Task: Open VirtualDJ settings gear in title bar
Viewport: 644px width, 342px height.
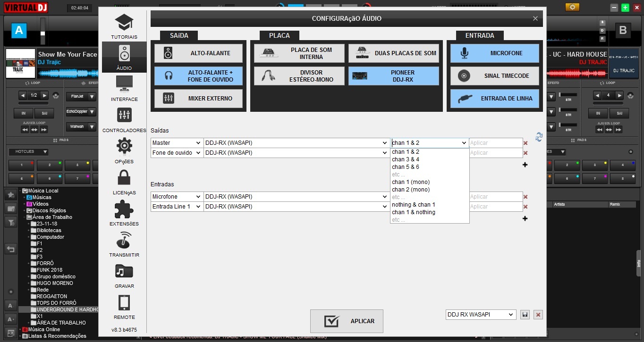Action: pos(573,7)
